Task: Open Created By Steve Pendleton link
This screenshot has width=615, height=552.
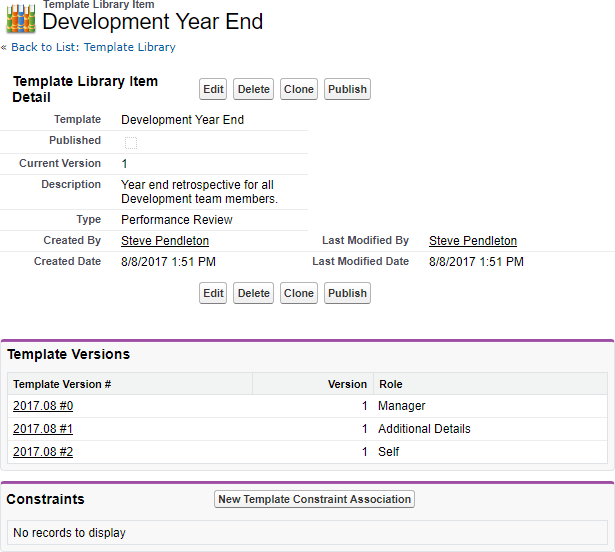Action: click(x=165, y=241)
